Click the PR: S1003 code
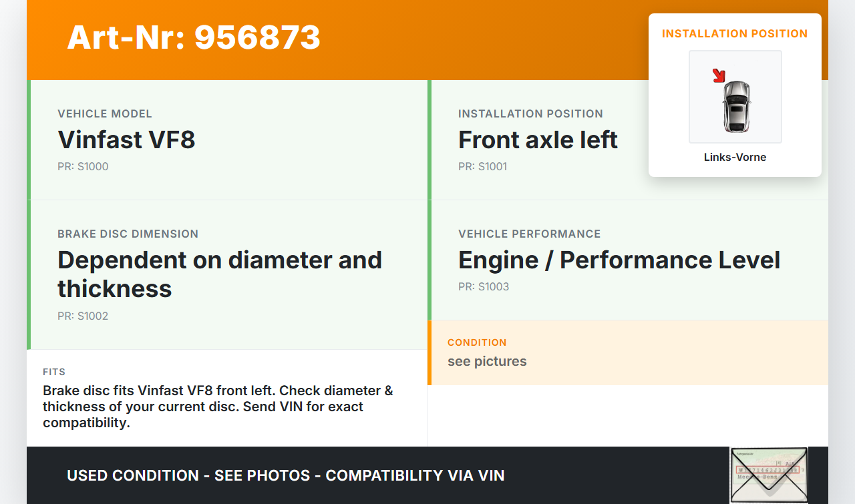 point(484,287)
